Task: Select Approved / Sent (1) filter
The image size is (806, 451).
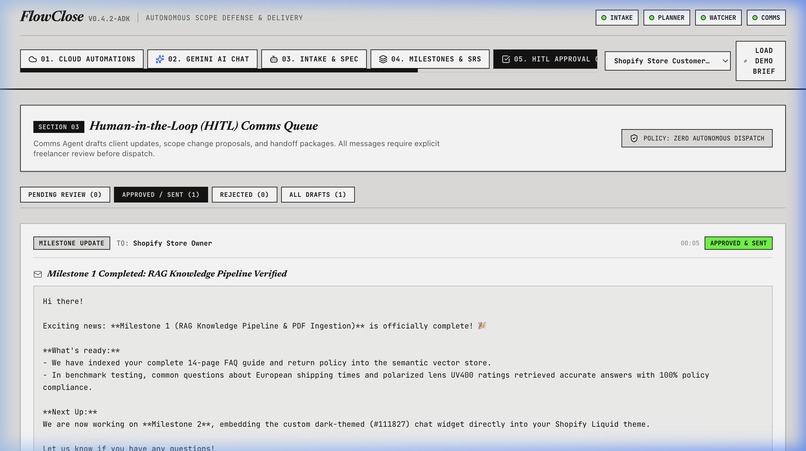Action: [161, 194]
